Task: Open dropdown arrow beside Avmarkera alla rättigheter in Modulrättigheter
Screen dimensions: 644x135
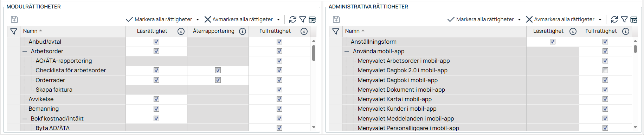Action: [x=278, y=20]
